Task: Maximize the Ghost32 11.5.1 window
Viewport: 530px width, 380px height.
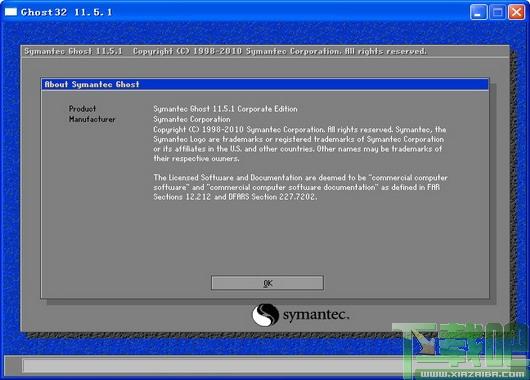Action: click(498, 12)
